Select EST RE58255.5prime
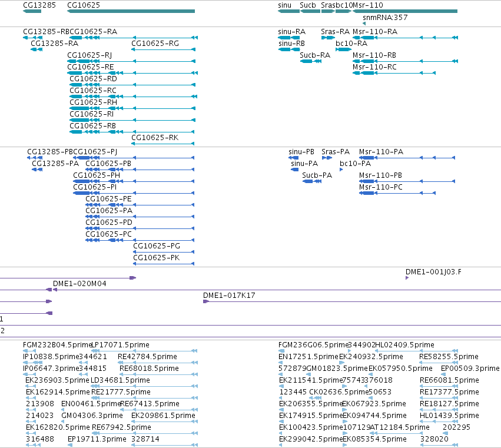501x448 pixels. pos(439,363)
